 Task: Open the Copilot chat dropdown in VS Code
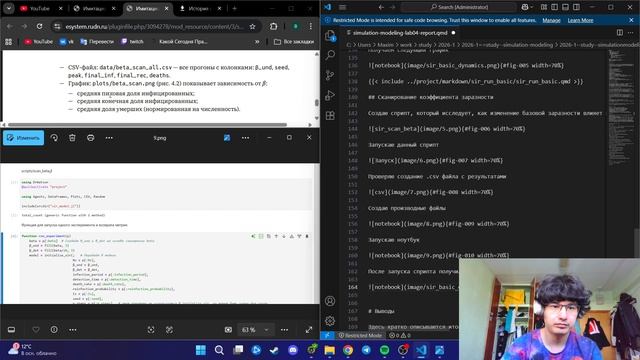(527, 7)
